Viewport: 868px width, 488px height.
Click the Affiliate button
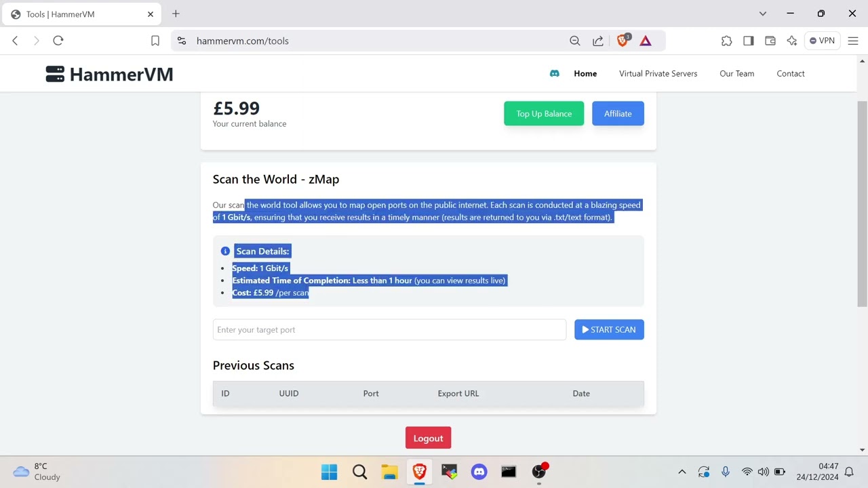tap(618, 114)
